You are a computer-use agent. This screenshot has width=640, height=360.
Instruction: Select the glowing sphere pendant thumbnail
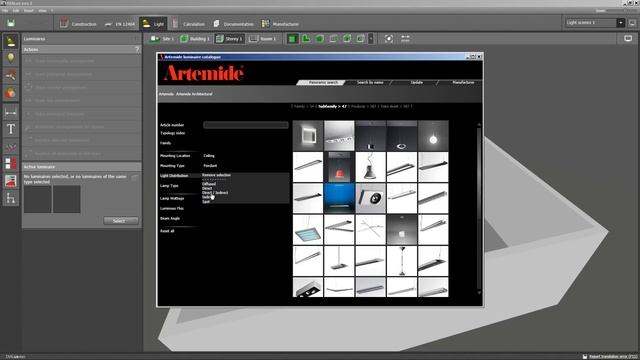click(x=433, y=136)
